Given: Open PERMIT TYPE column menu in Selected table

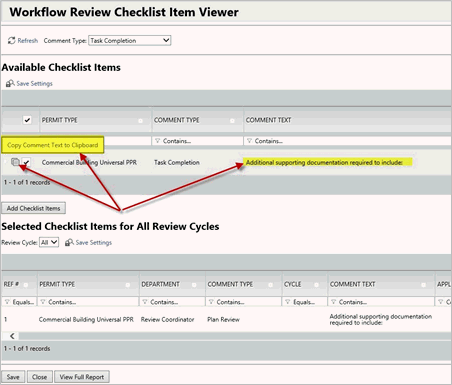Looking at the screenshot, I should (x=128, y=285).
